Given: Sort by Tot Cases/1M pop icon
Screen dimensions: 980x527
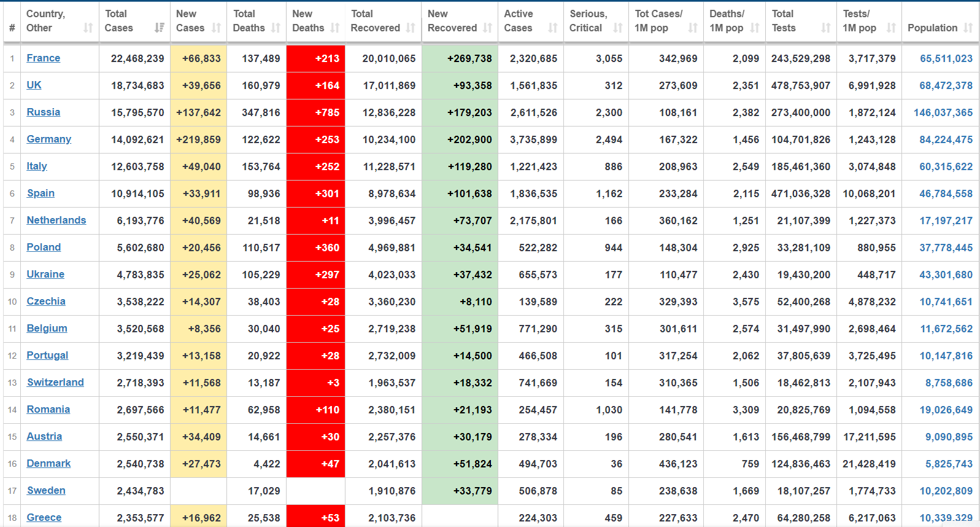Looking at the screenshot, I should (x=693, y=28).
